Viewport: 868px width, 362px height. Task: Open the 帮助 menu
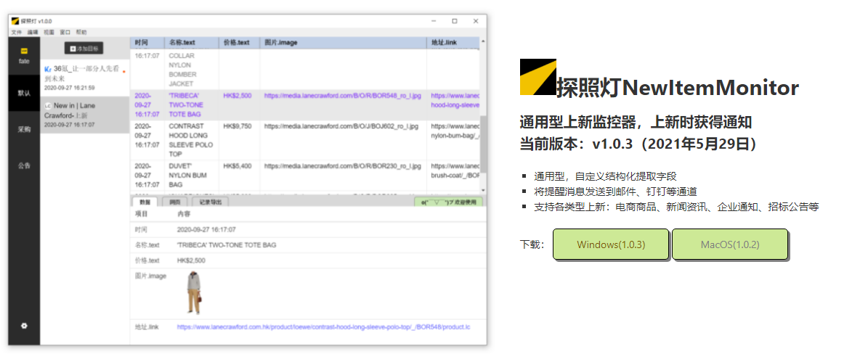tap(81, 33)
